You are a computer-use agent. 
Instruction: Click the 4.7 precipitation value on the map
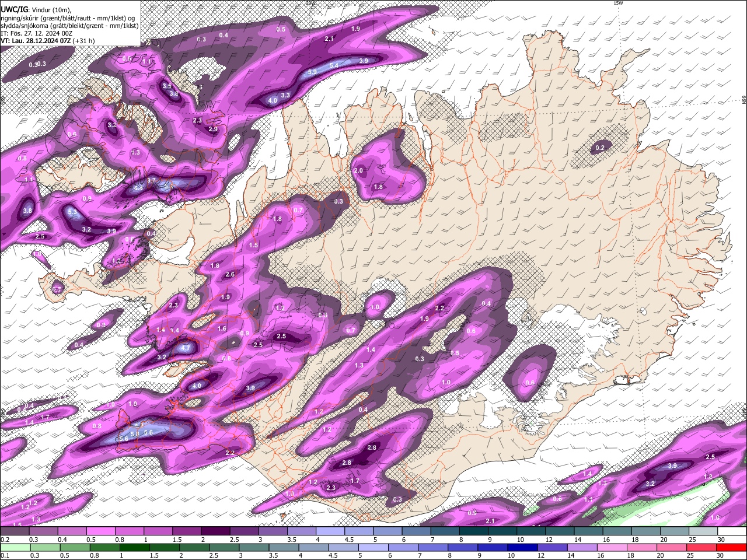[x=186, y=348]
